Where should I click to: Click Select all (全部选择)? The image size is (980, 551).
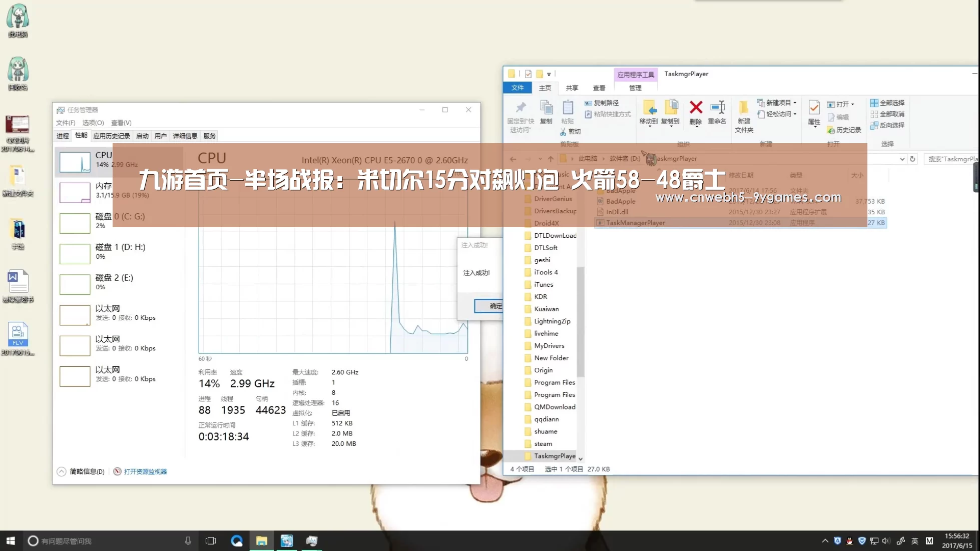coord(887,103)
